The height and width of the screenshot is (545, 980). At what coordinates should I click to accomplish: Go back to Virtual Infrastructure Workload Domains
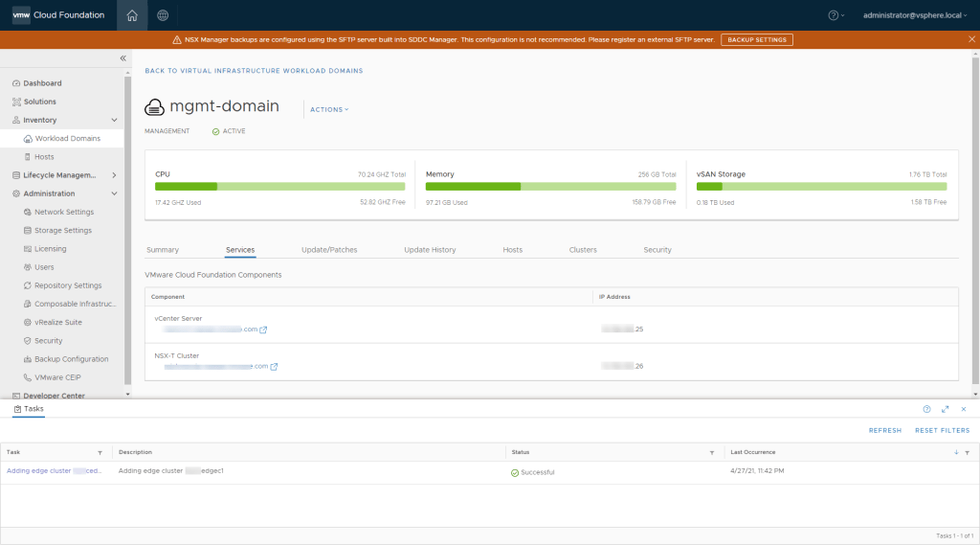click(254, 71)
